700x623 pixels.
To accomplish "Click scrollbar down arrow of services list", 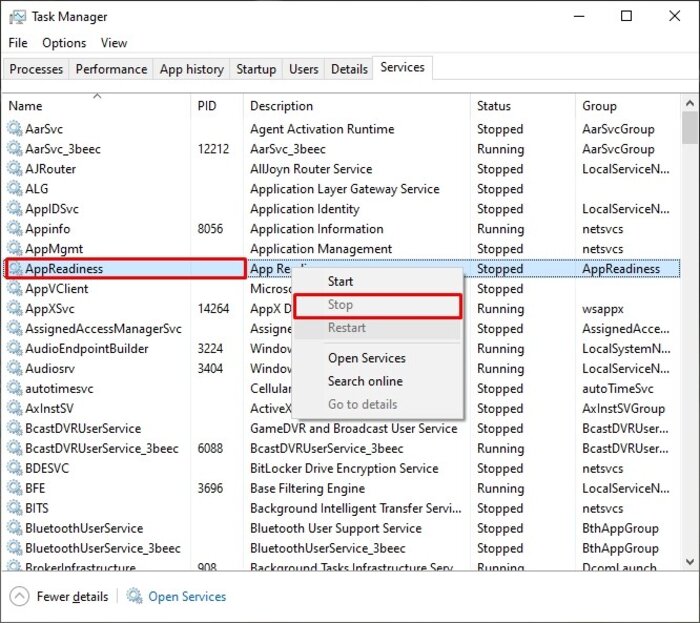I will [x=690, y=561].
